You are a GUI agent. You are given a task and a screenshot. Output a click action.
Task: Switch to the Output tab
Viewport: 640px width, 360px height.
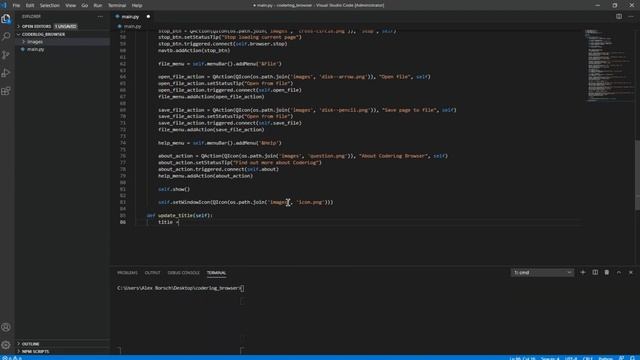[x=152, y=273]
